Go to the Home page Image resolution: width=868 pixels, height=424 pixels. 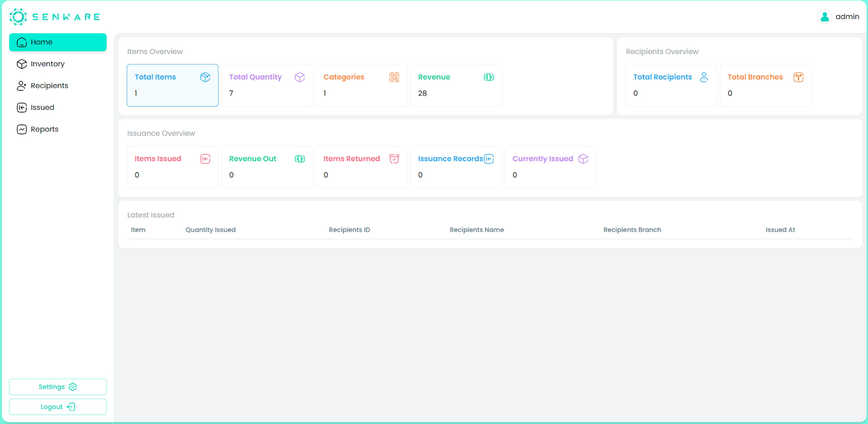[58, 42]
